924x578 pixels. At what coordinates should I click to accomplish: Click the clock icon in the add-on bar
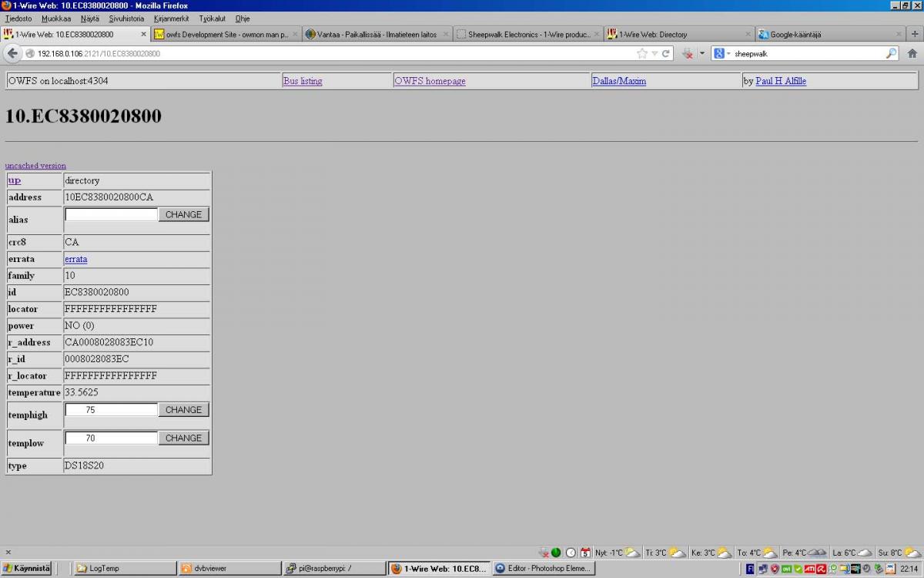(x=571, y=553)
